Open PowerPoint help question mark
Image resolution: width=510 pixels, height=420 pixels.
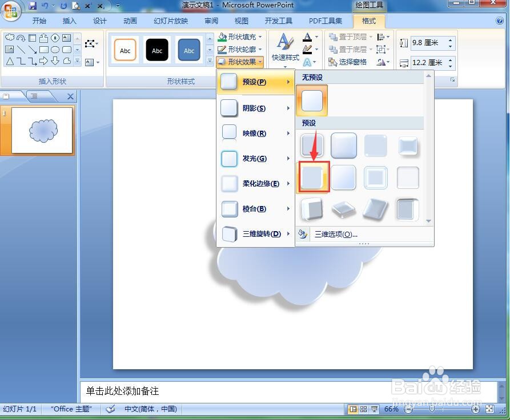tap(500, 21)
